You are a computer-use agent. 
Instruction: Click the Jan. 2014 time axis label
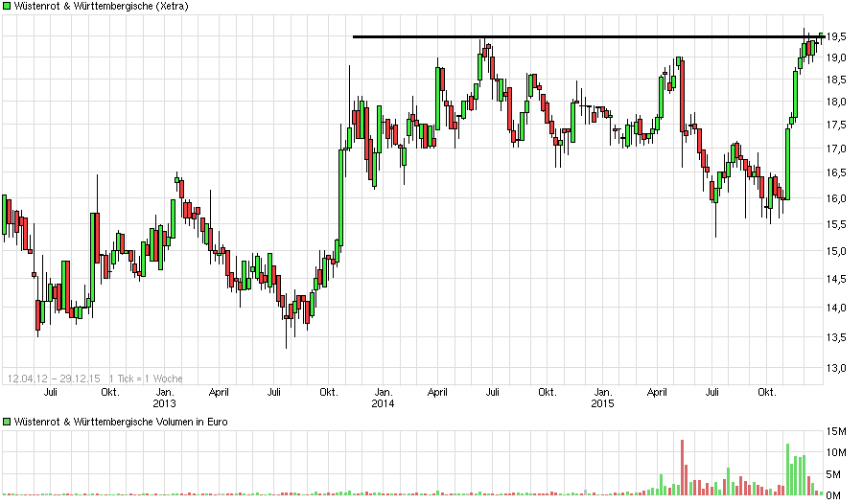[383, 398]
